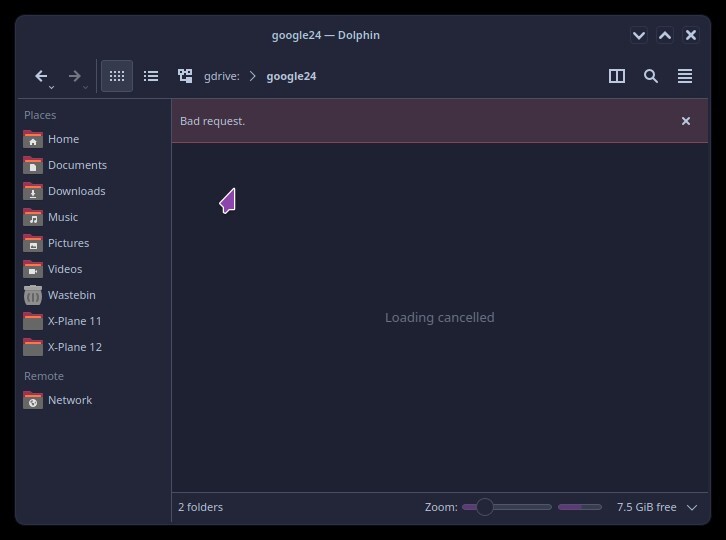
Task: Open the Music folder icon
Action: [x=33, y=217]
